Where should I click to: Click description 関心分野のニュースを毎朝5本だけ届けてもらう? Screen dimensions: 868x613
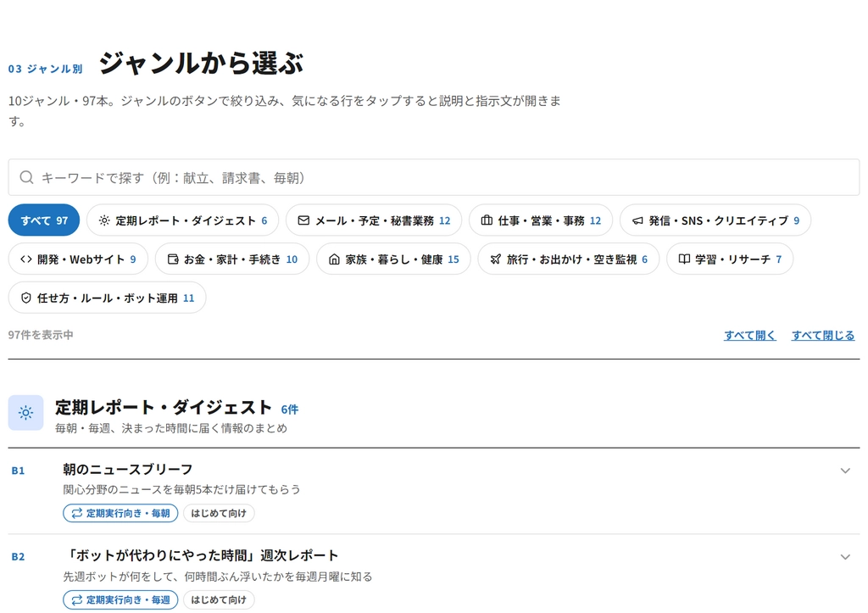(181, 489)
